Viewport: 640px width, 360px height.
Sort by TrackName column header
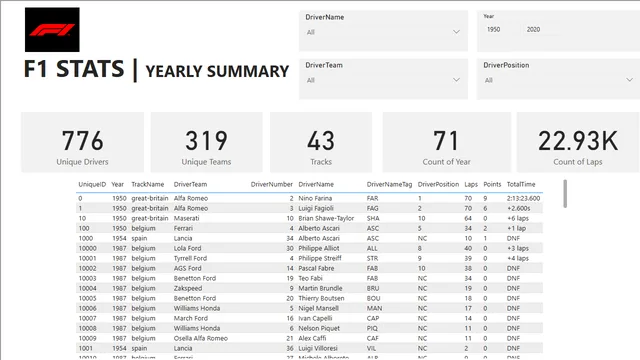click(x=147, y=184)
